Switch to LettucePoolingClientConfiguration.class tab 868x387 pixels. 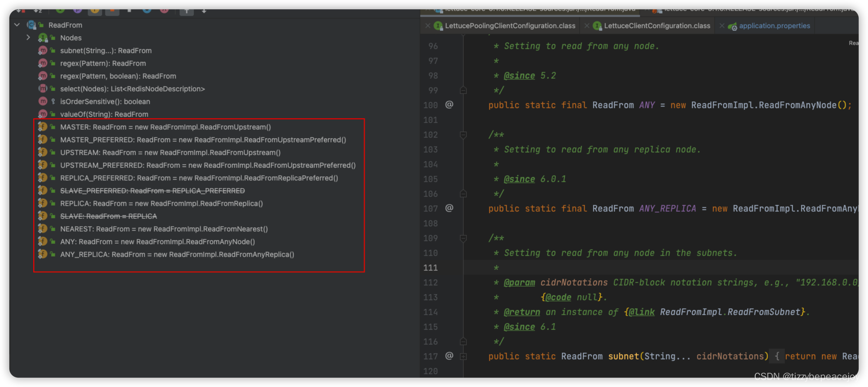(510, 25)
